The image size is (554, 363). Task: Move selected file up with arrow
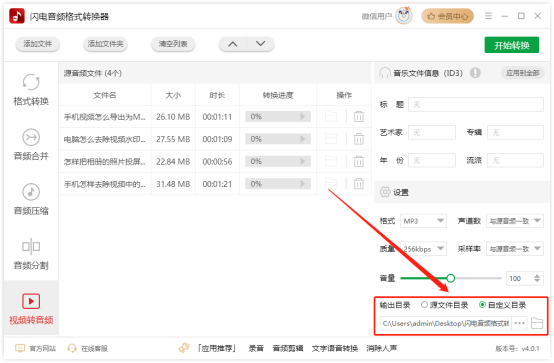(x=232, y=44)
